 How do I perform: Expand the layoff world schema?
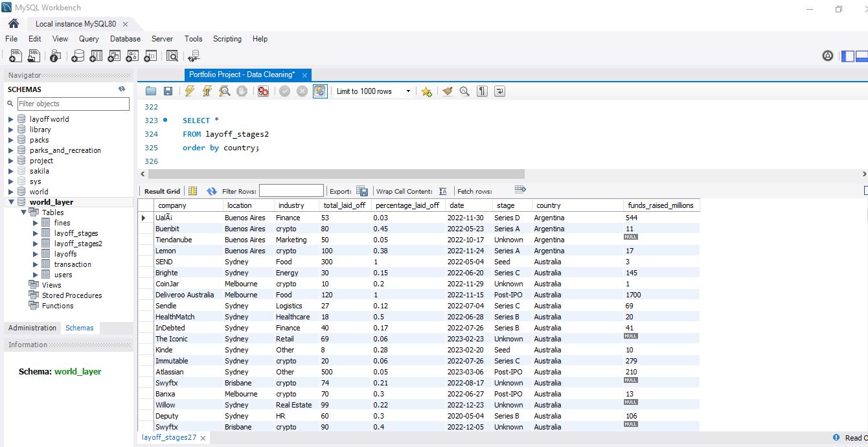(x=10, y=119)
